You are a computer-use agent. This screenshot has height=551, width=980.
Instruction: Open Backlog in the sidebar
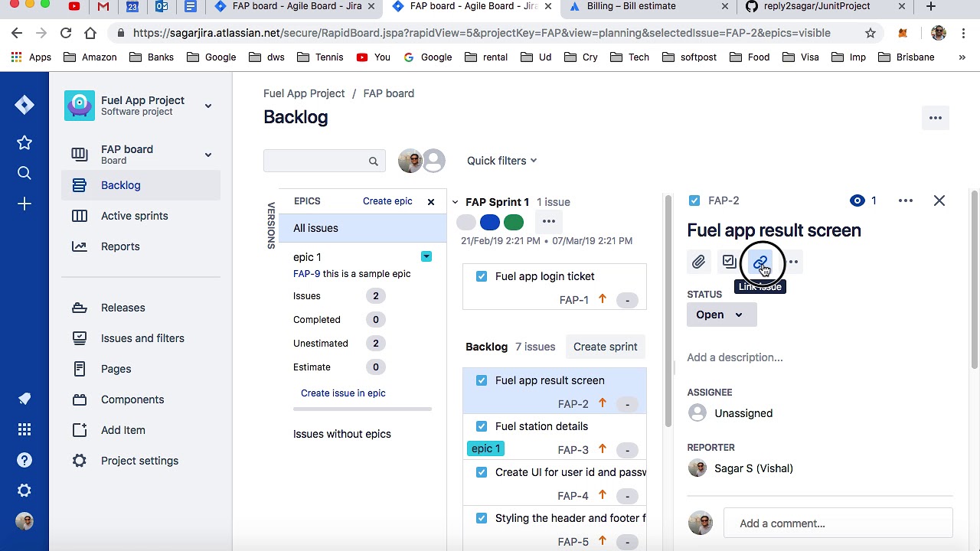click(141, 185)
